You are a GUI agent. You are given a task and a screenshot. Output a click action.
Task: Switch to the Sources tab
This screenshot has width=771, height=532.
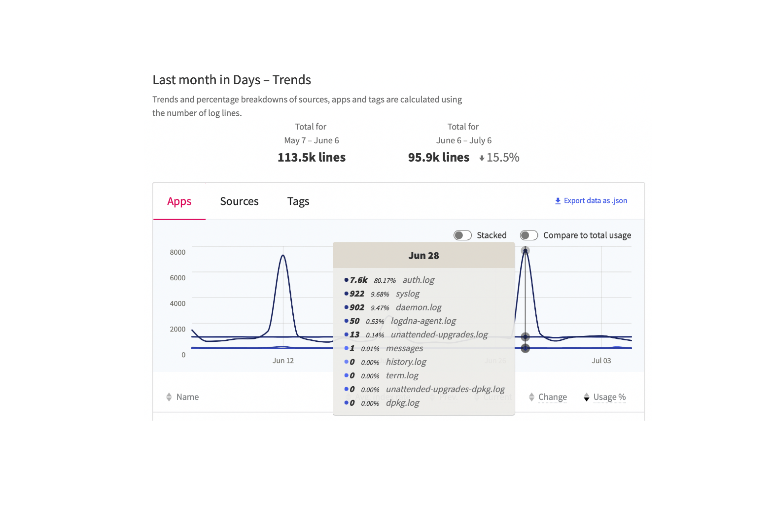point(239,201)
